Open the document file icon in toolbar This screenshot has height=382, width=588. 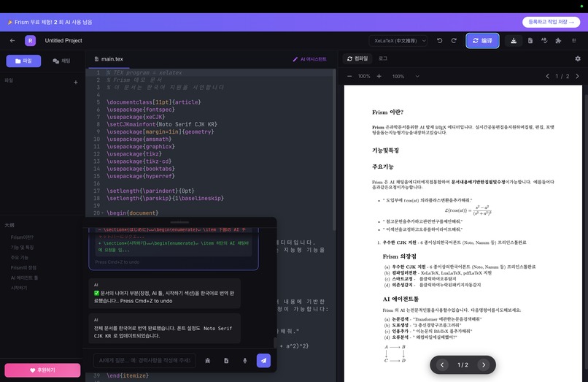coord(530,41)
